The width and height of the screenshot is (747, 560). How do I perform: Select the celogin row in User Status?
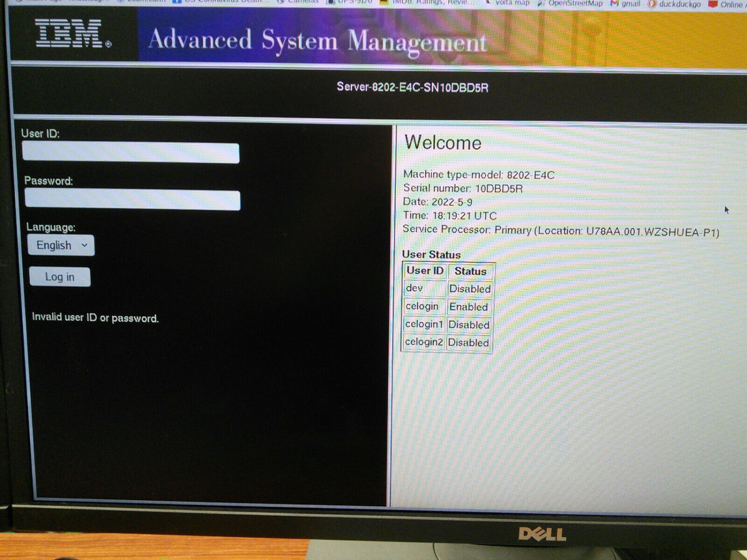(x=423, y=307)
